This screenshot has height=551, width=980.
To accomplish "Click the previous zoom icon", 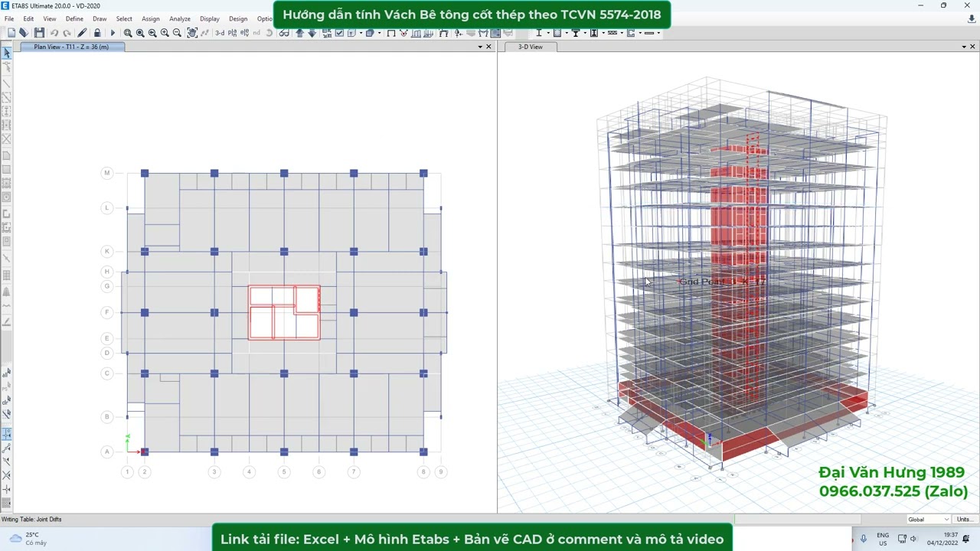I will pos(152,33).
